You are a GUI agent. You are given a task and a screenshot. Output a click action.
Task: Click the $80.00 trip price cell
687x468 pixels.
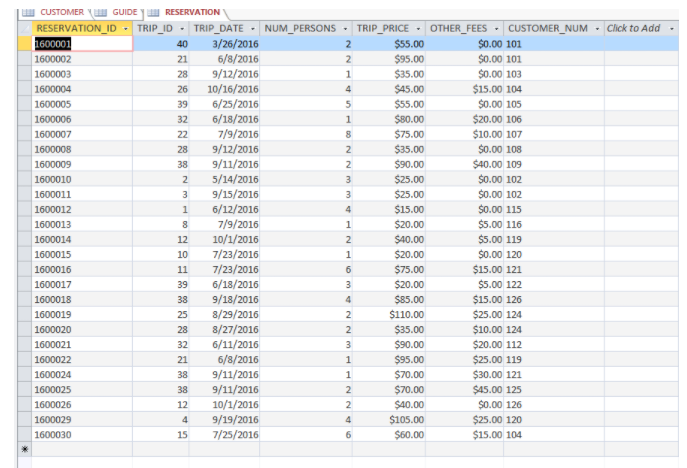click(x=388, y=119)
